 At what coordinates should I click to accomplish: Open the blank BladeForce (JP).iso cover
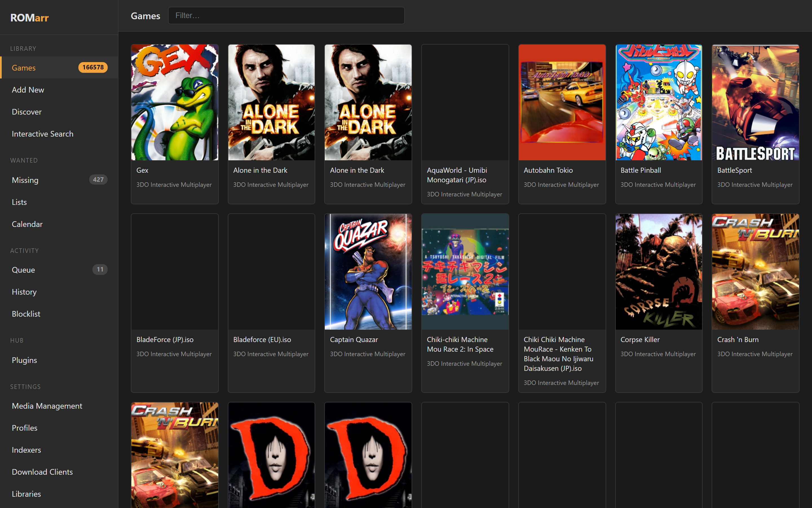coord(175,272)
